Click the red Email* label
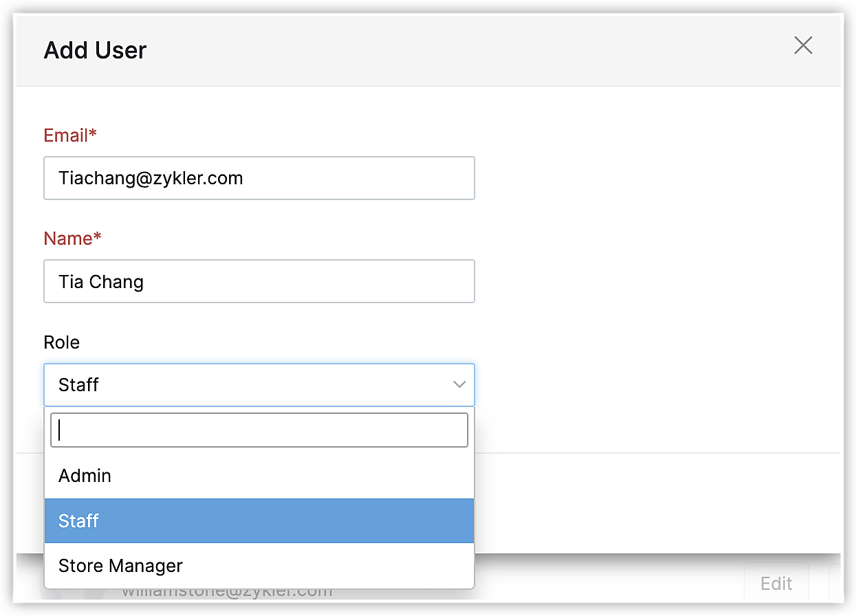Viewport: 857px width, 616px height. tap(70, 135)
